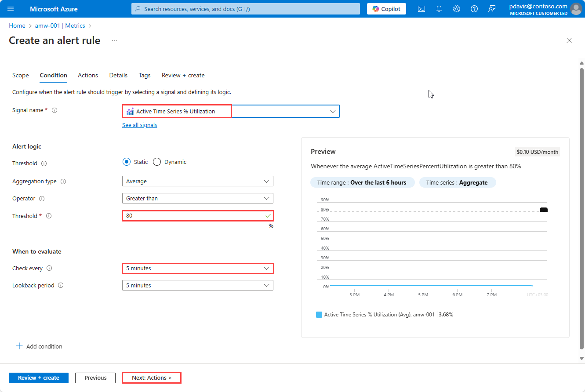Switch to the Review + create tab
The image size is (585, 392).
[x=183, y=75]
